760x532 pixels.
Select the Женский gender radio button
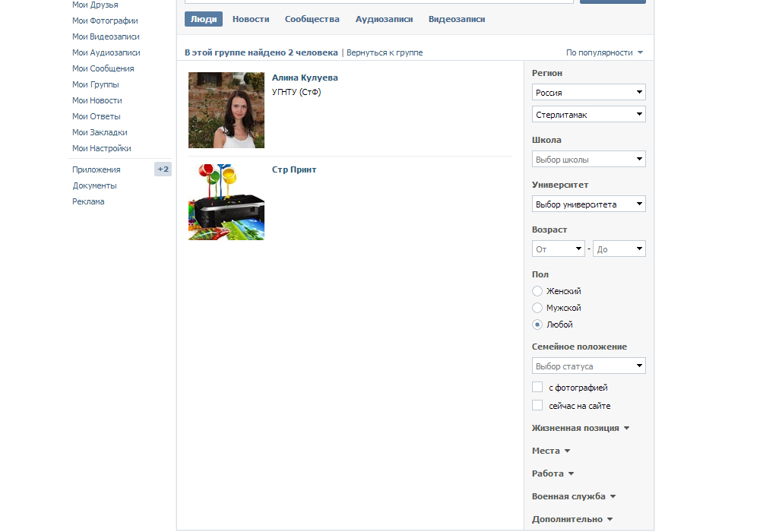pos(537,291)
